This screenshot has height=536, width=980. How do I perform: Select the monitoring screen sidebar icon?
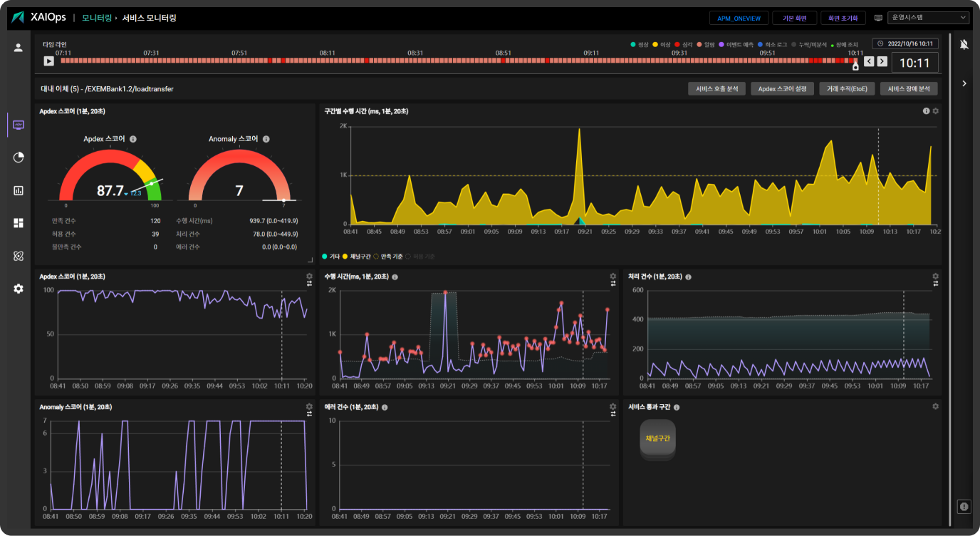(19, 125)
